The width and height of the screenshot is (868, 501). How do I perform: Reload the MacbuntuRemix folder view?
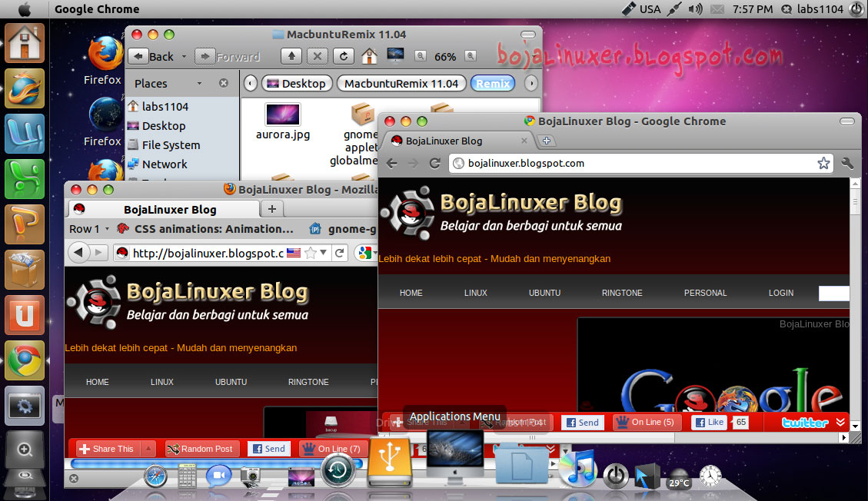[x=343, y=56]
